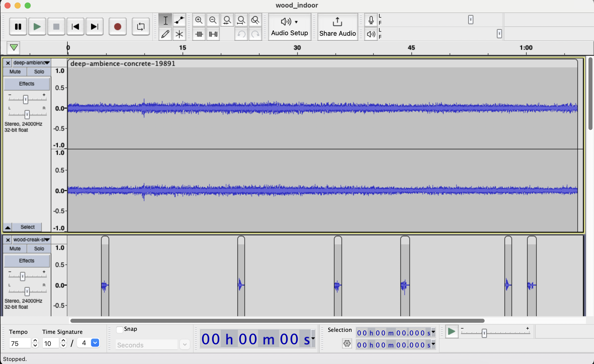Click the Tempo value field
The width and height of the screenshot is (594, 364).
point(20,343)
